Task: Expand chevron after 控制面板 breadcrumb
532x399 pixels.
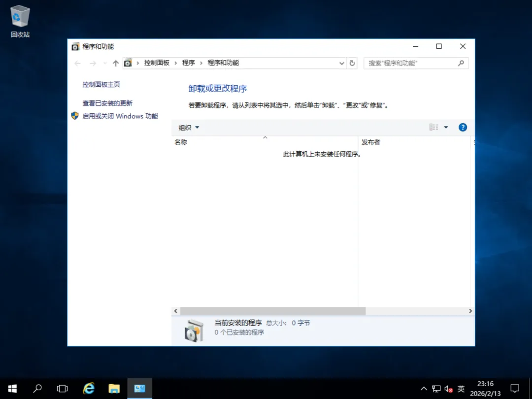Action: pos(176,63)
